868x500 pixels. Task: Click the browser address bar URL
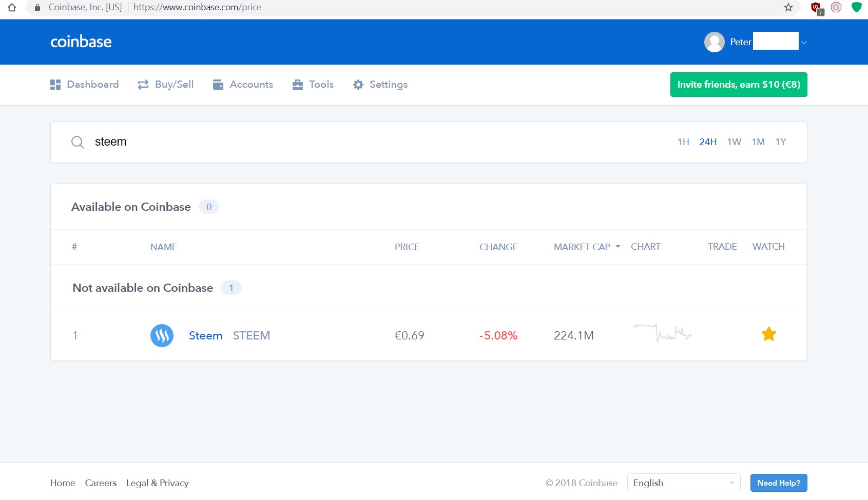(197, 7)
